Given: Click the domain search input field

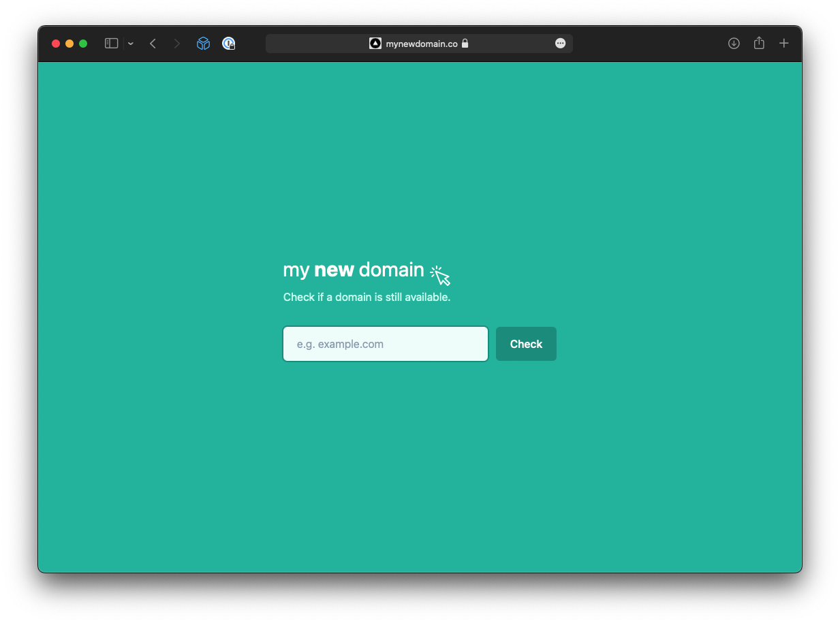Looking at the screenshot, I should pyautogui.click(x=386, y=344).
